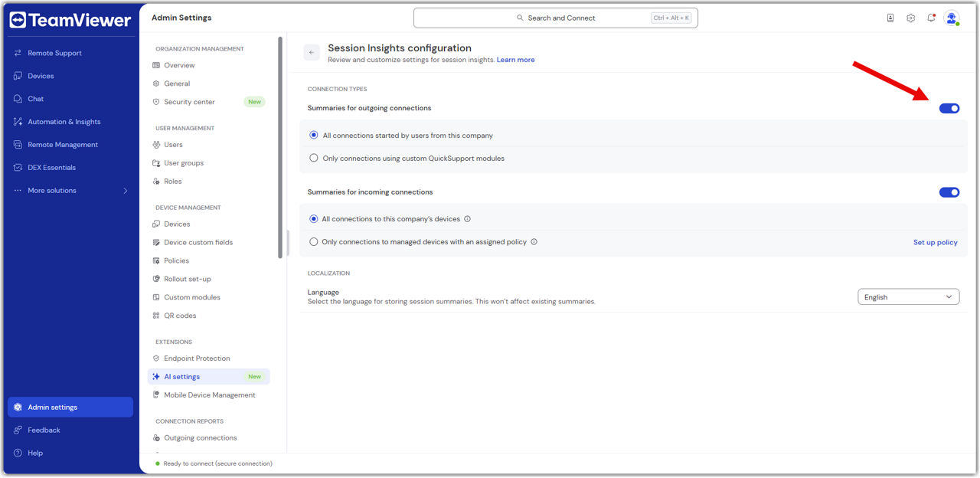Click the search magnifier icon

521,18
